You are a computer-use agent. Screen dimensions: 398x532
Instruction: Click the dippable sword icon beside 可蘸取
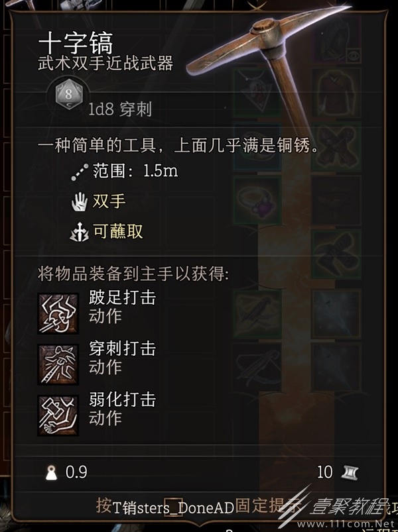[x=80, y=232]
